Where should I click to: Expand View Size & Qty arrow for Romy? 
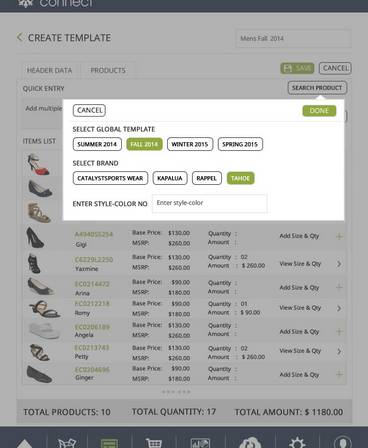point(339,308)
